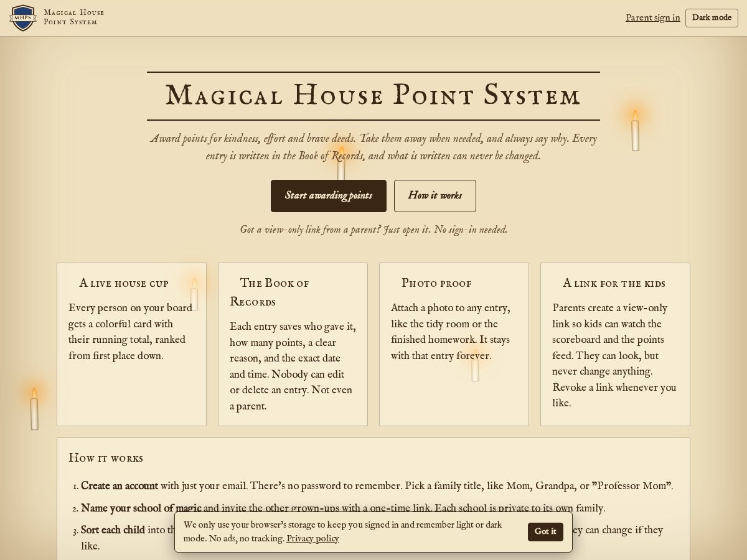Viewport: 747px width, 560px height.
Task: Click the italic Award points tagline paragraph
Action: (374, 147)
